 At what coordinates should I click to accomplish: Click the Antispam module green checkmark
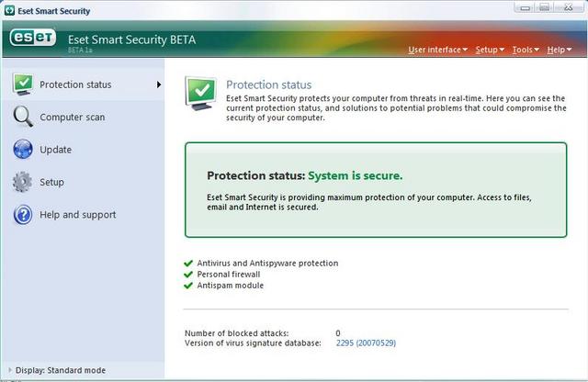click(188, 286)
